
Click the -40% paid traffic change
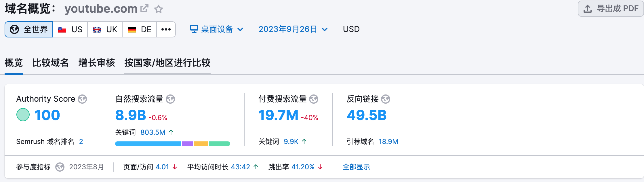309,117
